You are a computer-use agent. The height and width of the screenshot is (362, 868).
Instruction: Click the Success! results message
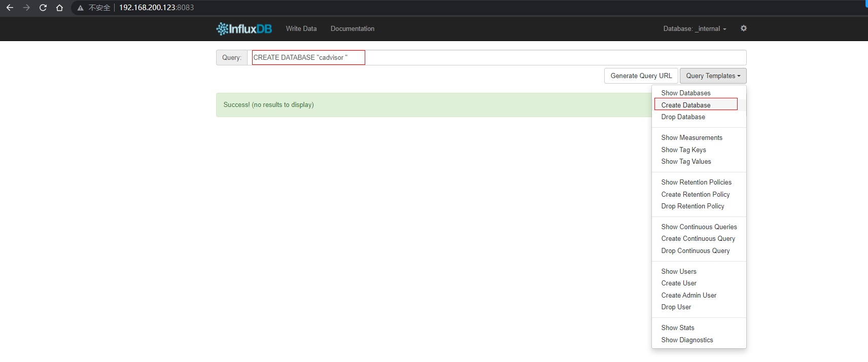click(x=268, y=105)
